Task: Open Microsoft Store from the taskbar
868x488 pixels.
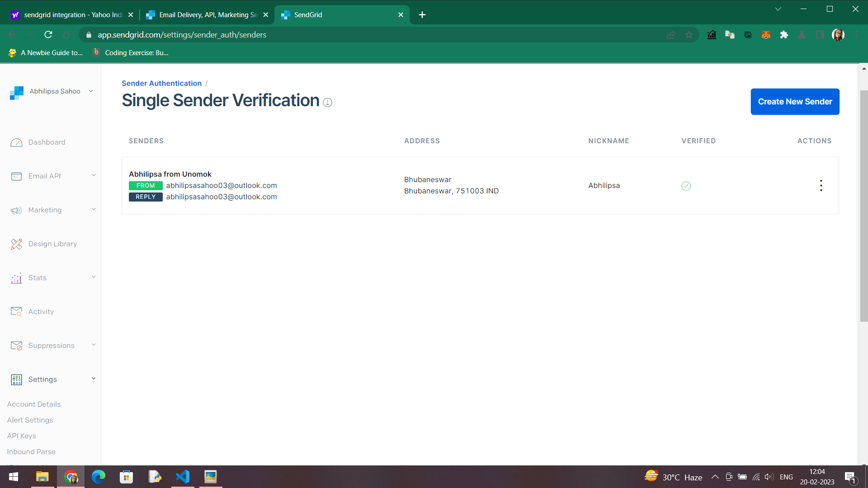Action: pos(127,477)
